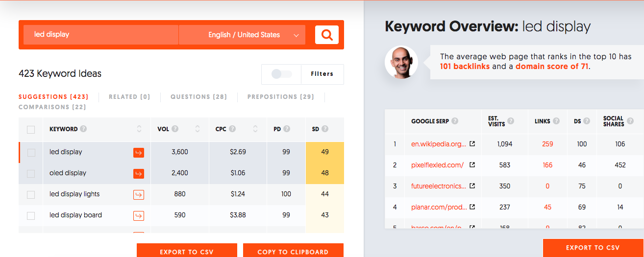
Task: Click external link icon next to pixelflexled.com
Action: (472, 165)
